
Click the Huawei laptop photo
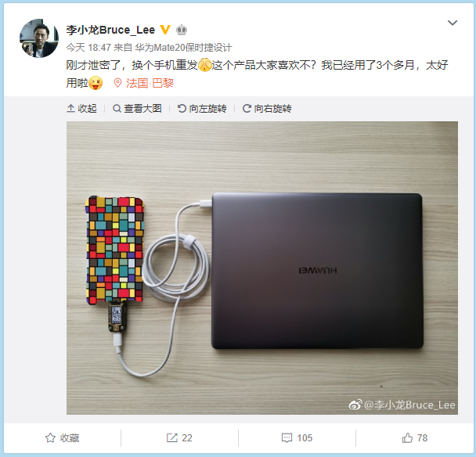[x=262, y=268]
